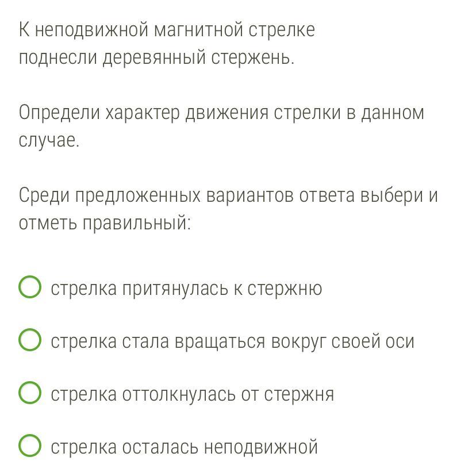Click the word 'поднесли' in the first paragraph
This screenshot has height=476, width=476.
pos(58,57)
